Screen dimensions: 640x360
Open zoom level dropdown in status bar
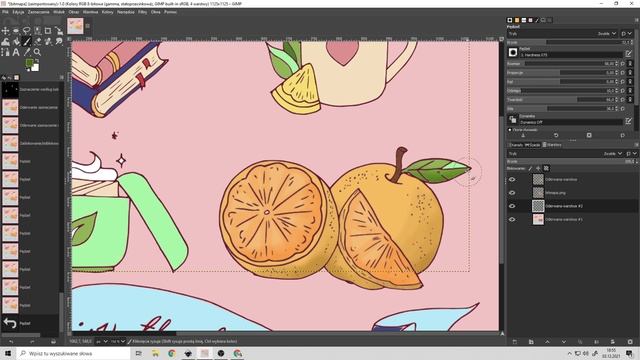point(118,341)
